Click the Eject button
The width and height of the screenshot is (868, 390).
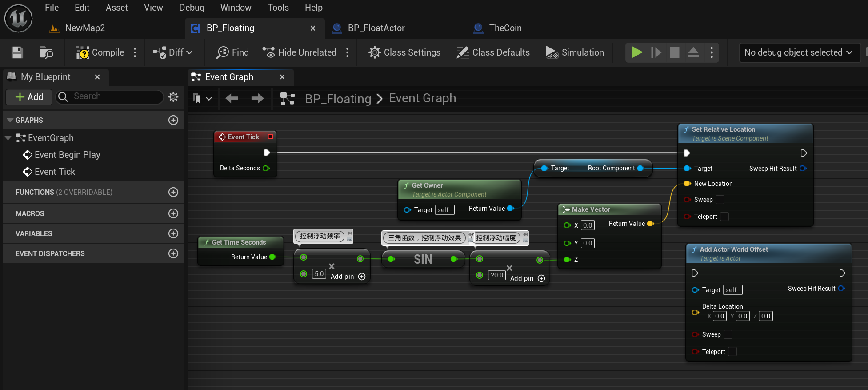693,52
